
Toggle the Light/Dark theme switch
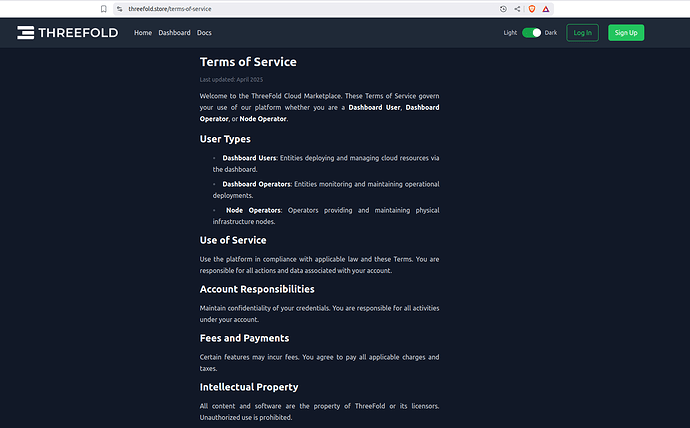[531, 33]
